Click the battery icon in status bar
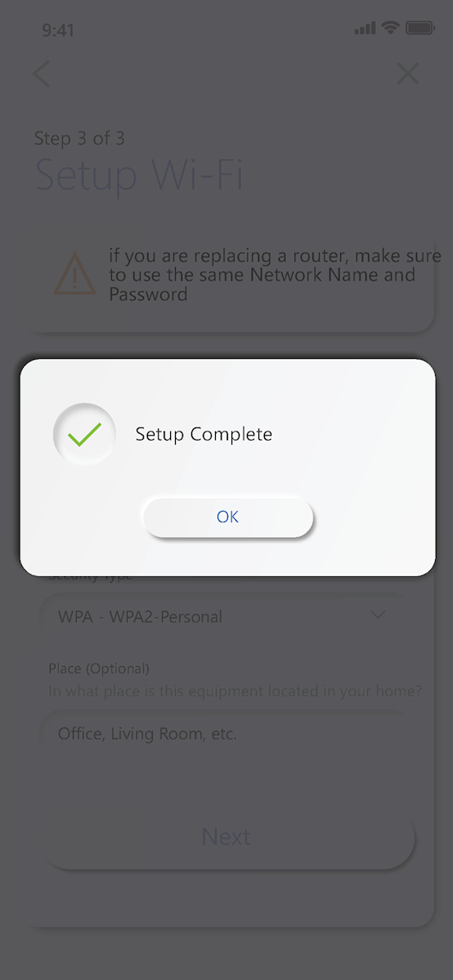Image resolution: width=453 pixels, height=980 pixels. coord(420,28)
